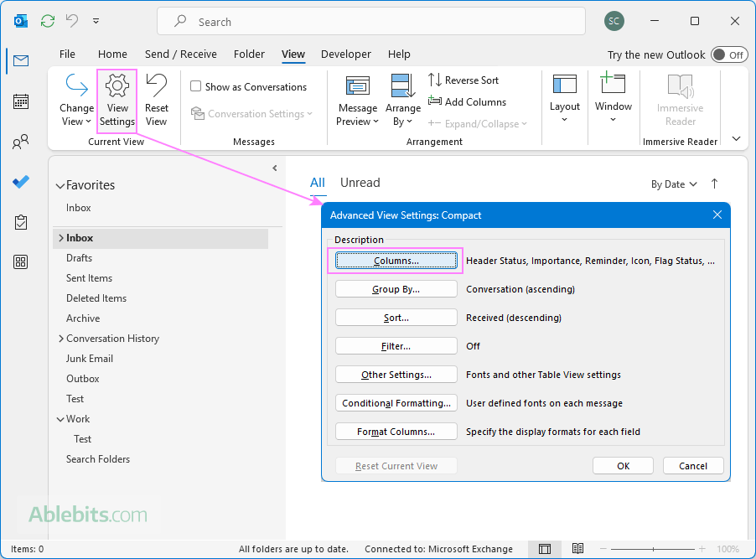This screenshot has height=559, width=756.
Task: Open the Layout dropdown
Action: 565,99
